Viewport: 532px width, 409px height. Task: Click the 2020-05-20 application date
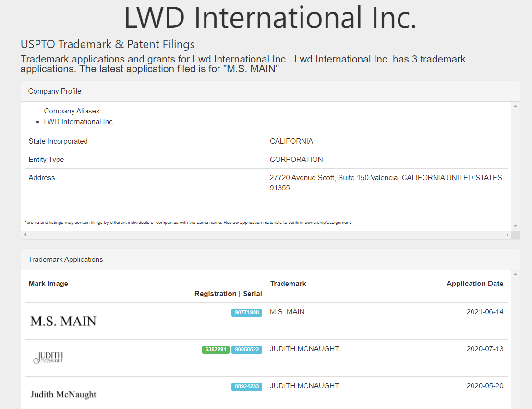click(x=485, y=386)
